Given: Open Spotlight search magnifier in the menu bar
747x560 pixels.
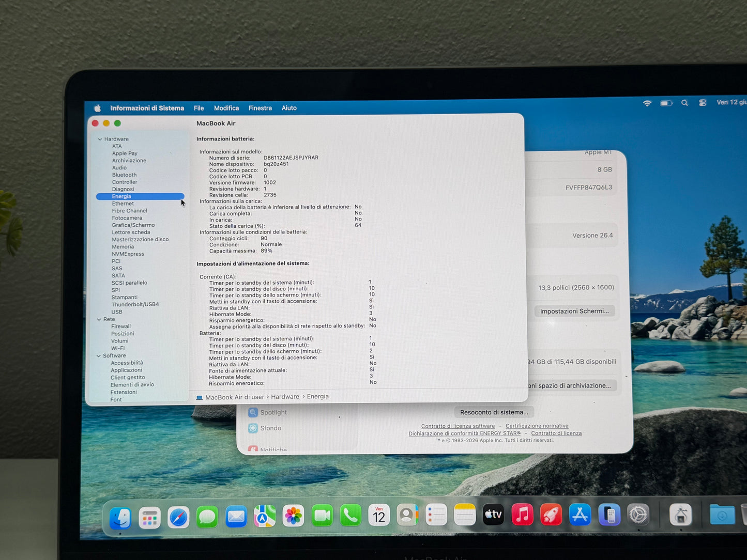Looking at the screenshot, I should click(x=684, y=103).
